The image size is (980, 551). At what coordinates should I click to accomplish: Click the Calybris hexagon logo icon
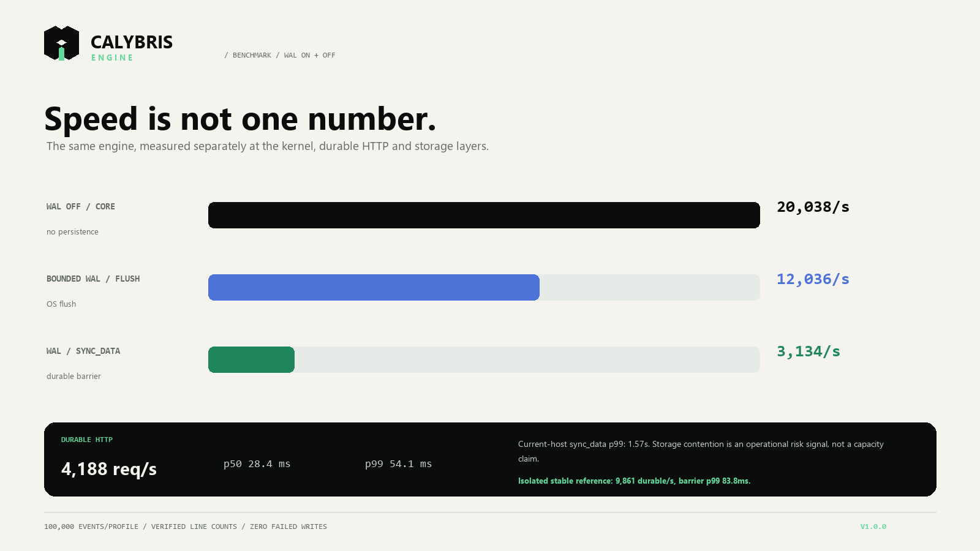pyautogui.click(x=61, y=43)
